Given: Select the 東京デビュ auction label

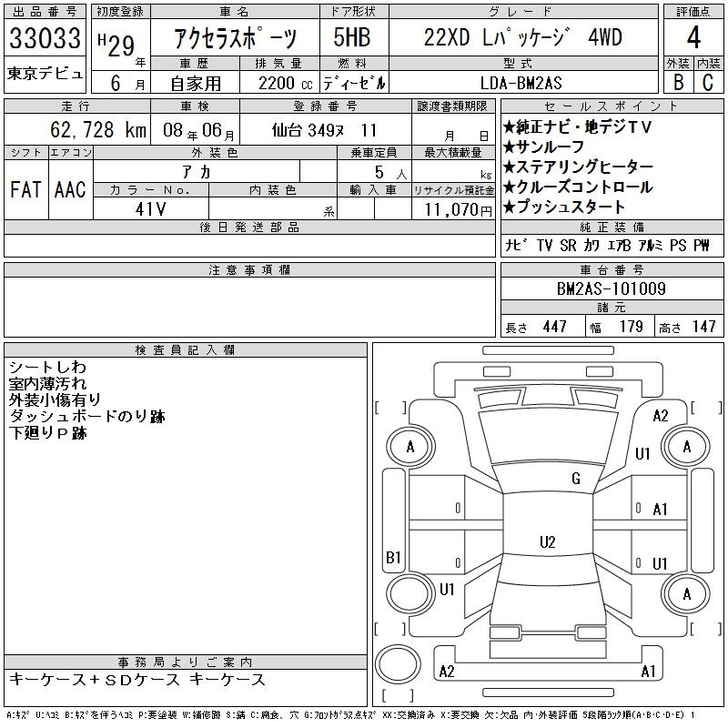Looking at the screenshot, I should pyautogui.click(x=45, y=73).
